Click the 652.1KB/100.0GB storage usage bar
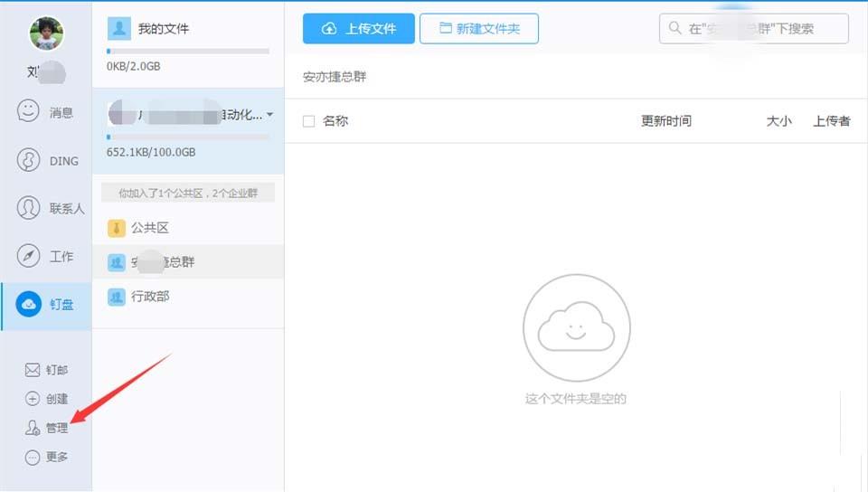The image size is (868, 492). (188, 137)
